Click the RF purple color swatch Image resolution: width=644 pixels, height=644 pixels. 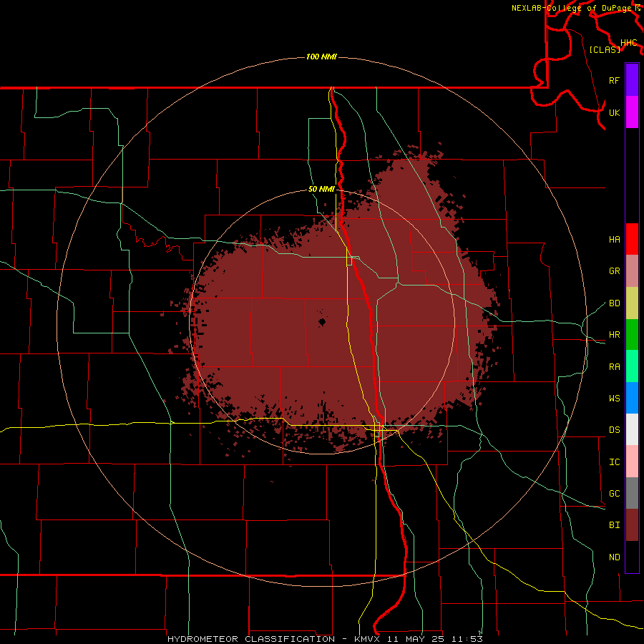[x=632, y=79]
